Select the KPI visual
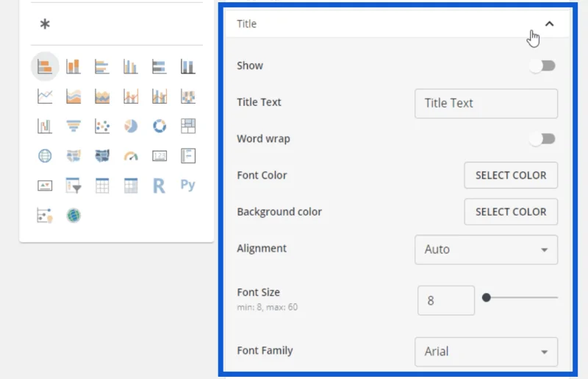Image resolution: width=588 pixels, height=379 pixels. (45, 185)
